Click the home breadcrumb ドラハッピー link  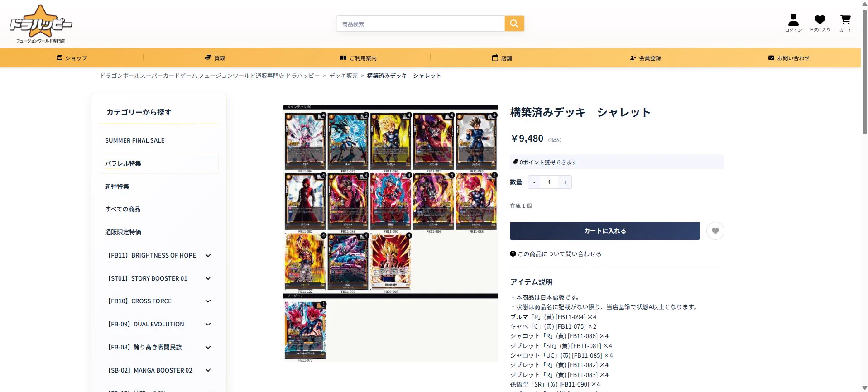210,76
